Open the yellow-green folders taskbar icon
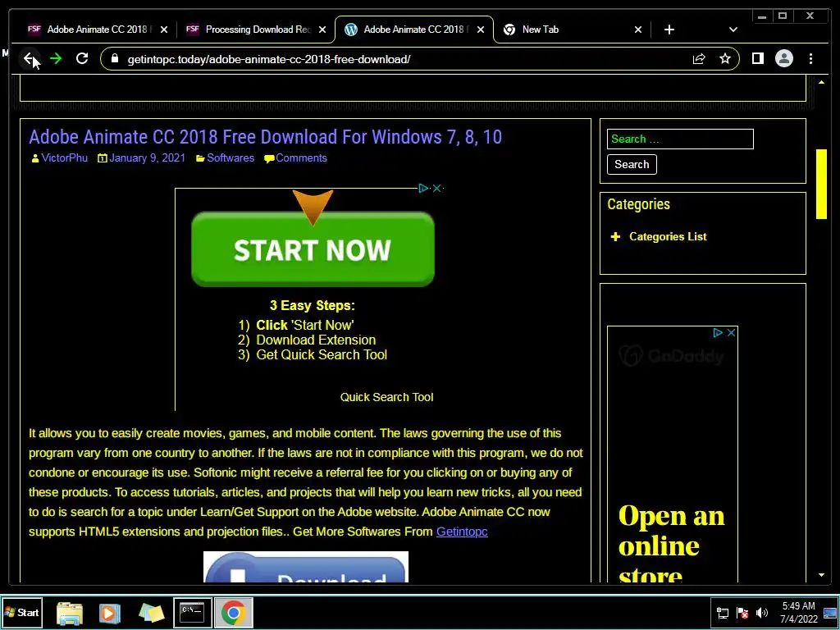The image size is (840, 630). click(151, 613)
